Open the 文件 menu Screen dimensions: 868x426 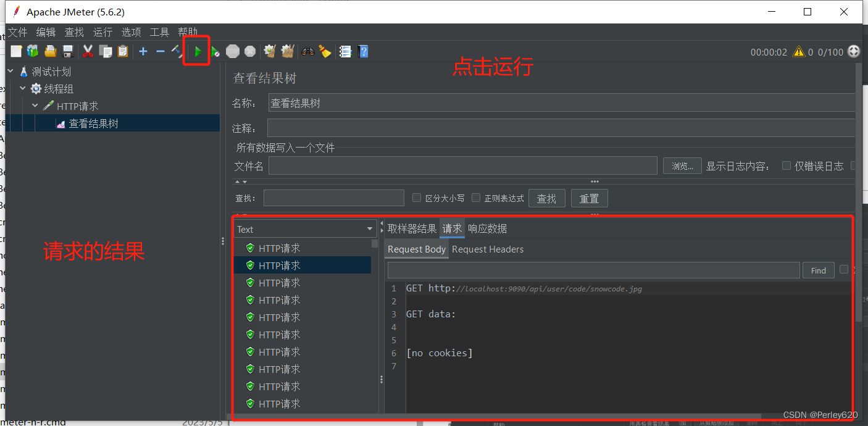click(x=18, y=32)
